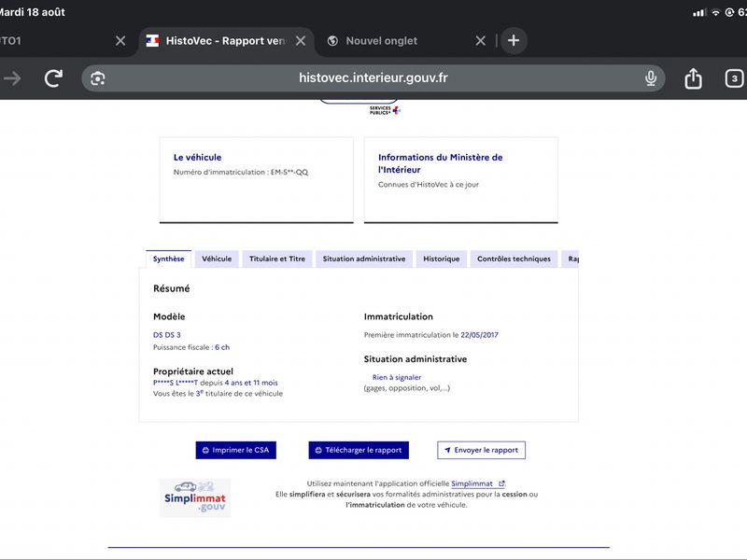
Task: Tap the microphone voice search icon
Action: click(651, 78)
